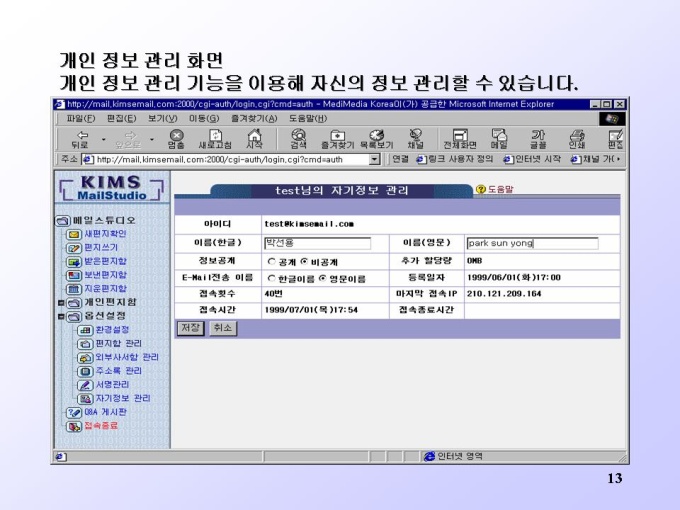The height and width of the screenshot is (510, 680).
Task: Open the Search (검색) toolbar icon
Action: tap(298, 139)
